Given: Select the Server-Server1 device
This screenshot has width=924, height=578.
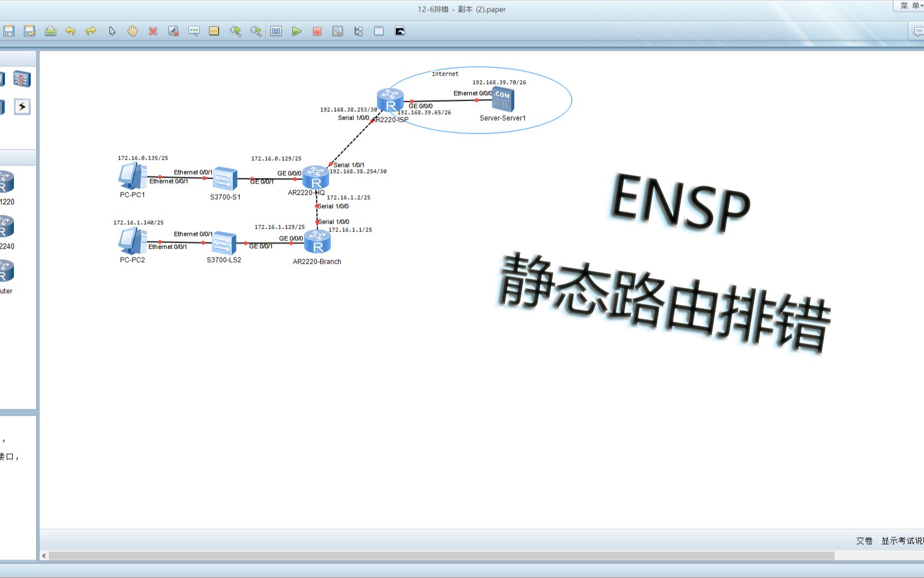Looking at the screenshot, I should pos(503,100).
